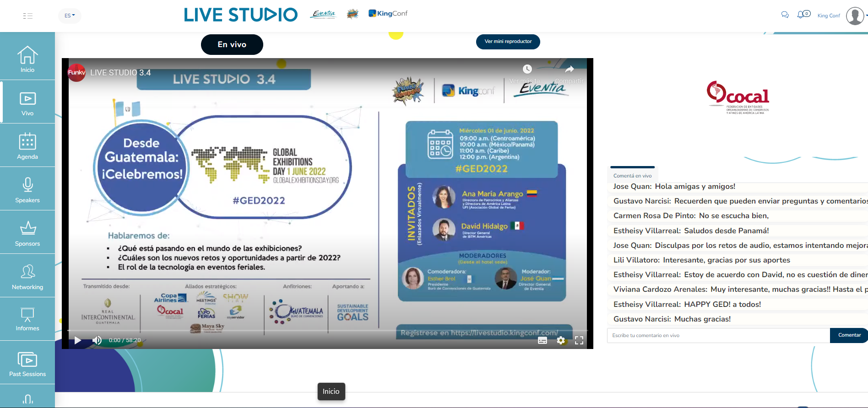This screenshot has height=408, width=868.
Task: Select the Comentá en vivo tab
Action: (632, 176)
